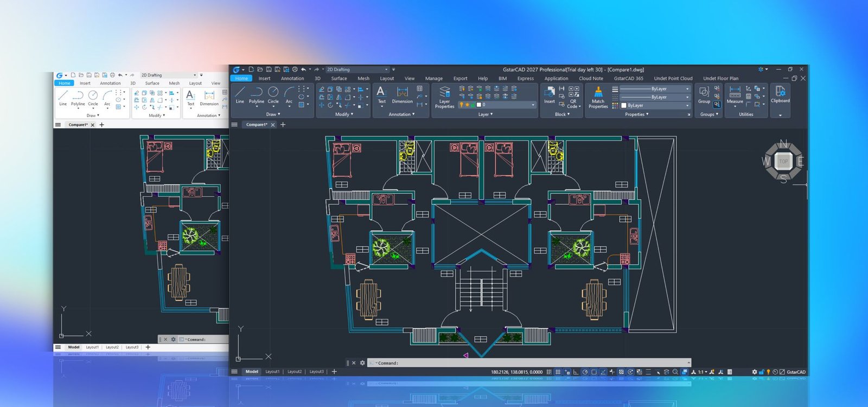Click the Print icon in dark quick access toolbar
This screenshot has width=868, height=407.
click(295, 69)
